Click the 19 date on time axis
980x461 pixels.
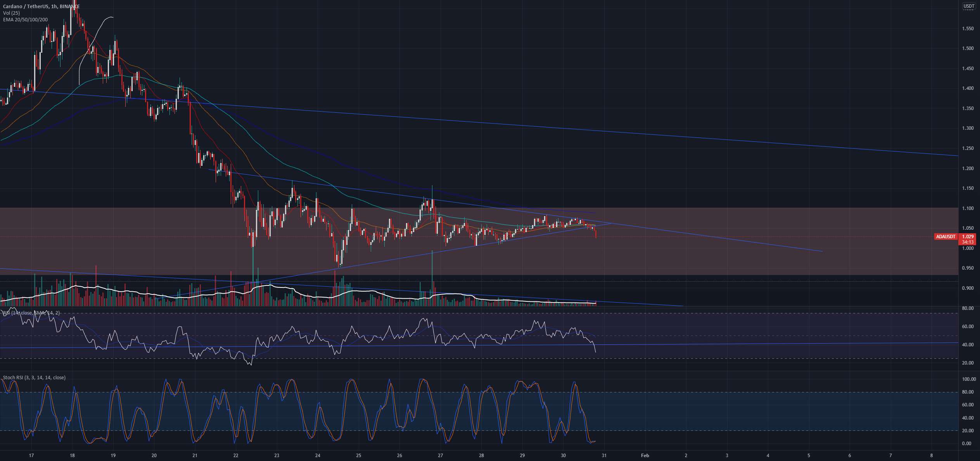click(113, 456)
